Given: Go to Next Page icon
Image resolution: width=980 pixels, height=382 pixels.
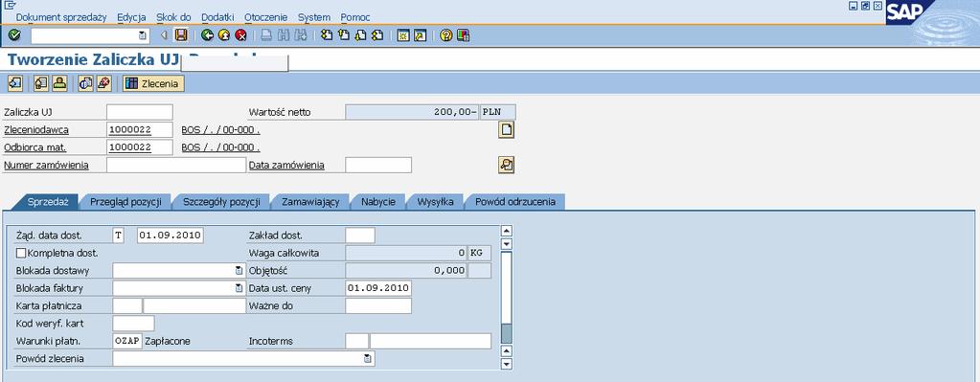Looking at the screenshot, I should tap(360, 35).
